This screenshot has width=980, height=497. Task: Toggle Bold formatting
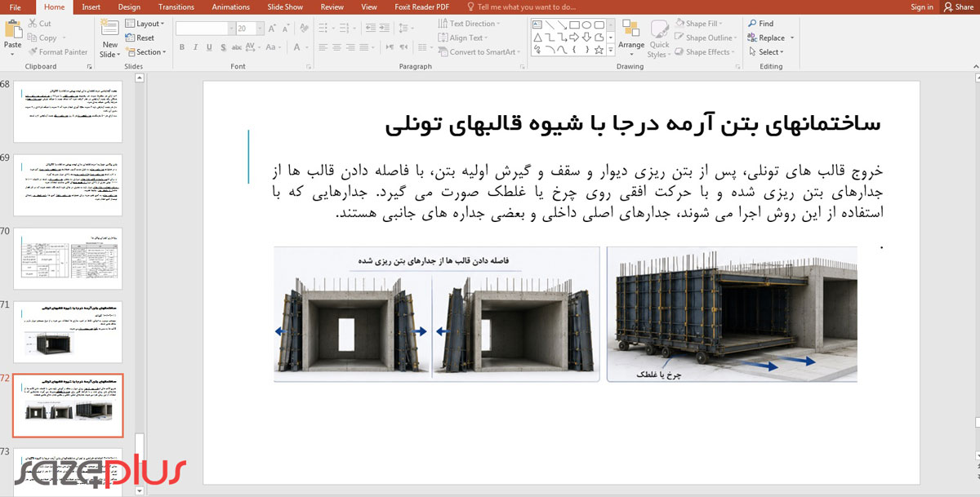181,47
